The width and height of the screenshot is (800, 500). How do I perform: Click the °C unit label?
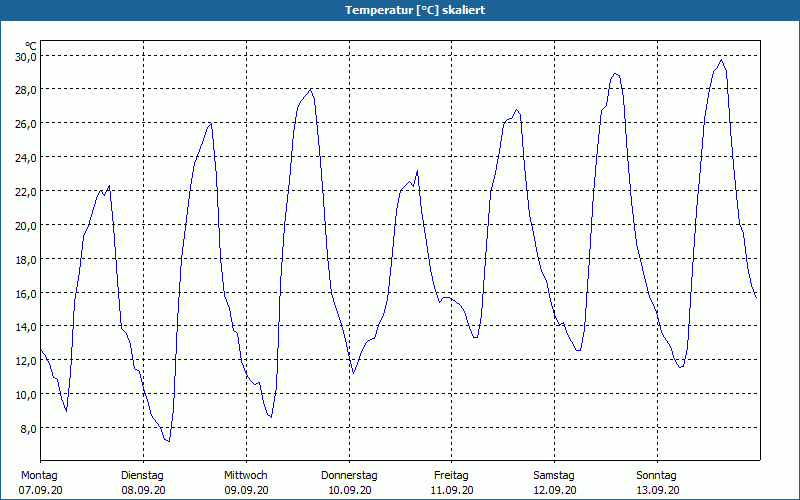click(x=31, y=46)
